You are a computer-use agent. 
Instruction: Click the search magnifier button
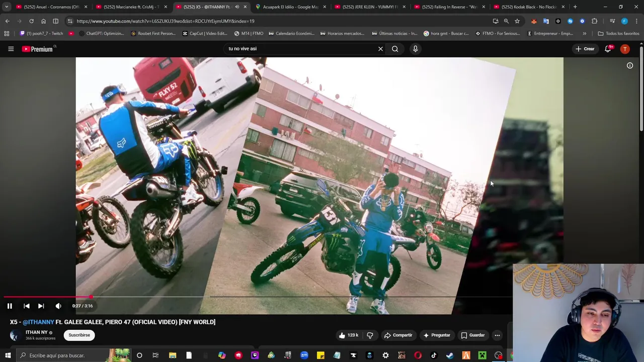click(x=395, y=49)
